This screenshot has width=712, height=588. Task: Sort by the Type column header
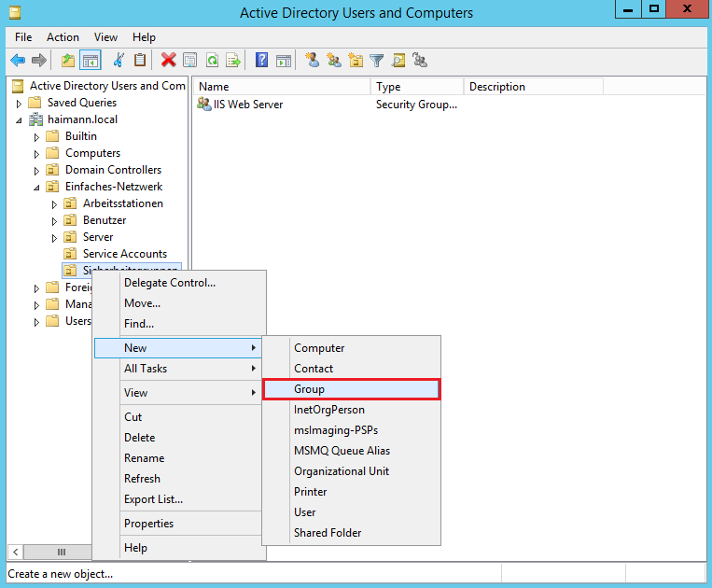coord(417,86)
